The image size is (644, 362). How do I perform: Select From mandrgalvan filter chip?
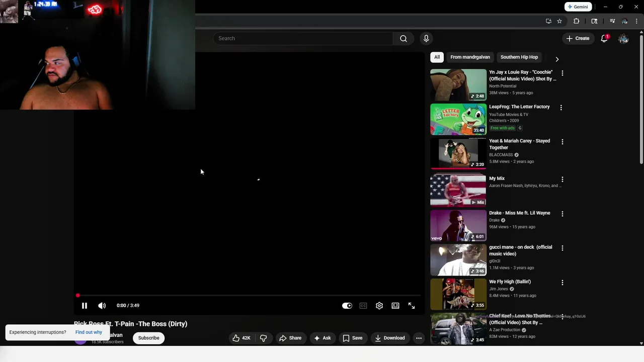pos(470,57)
